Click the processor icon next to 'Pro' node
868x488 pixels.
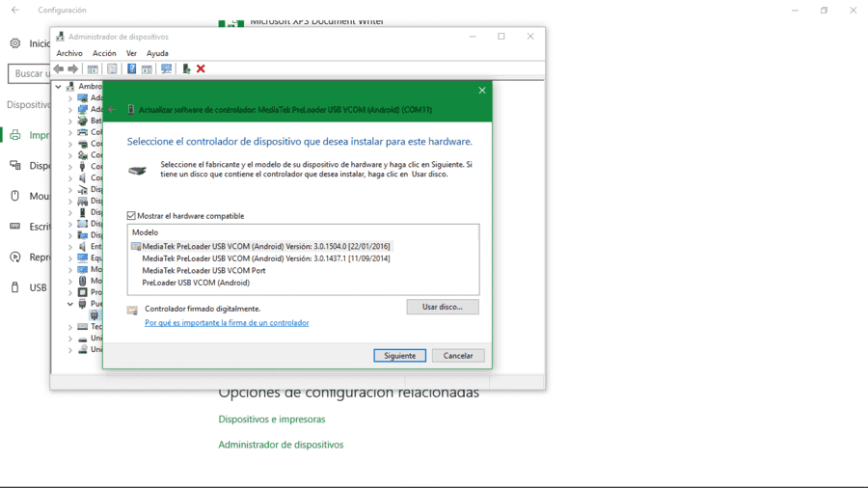pos(83,292)
